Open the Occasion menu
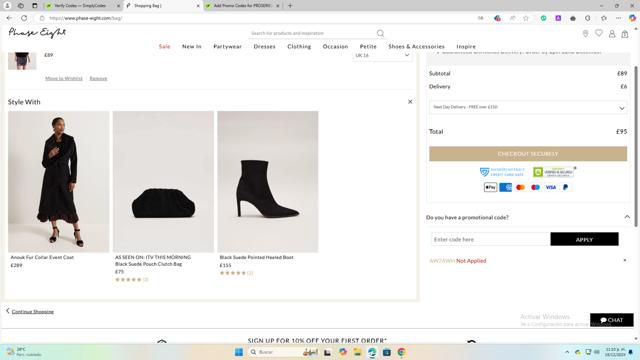This screenshot has height=360, width=640. tap(336, 47)
